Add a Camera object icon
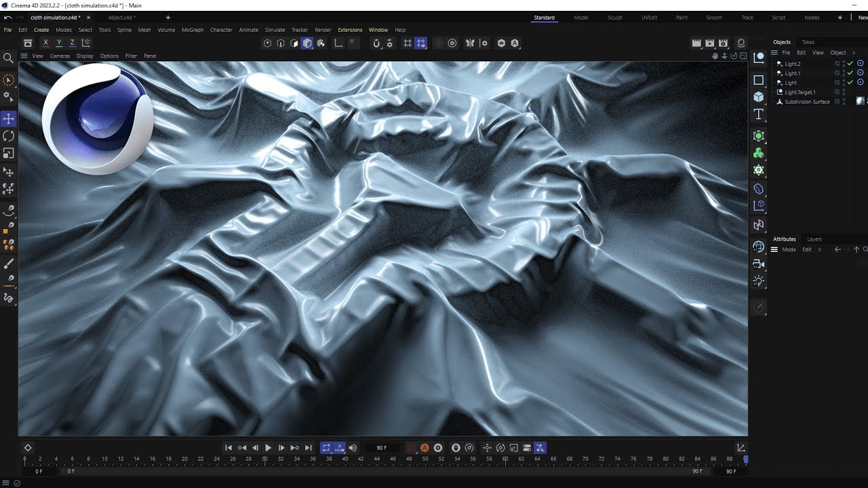Image resolution: width=868 pixels, height=488 pixels. click(x=759, y=264)
